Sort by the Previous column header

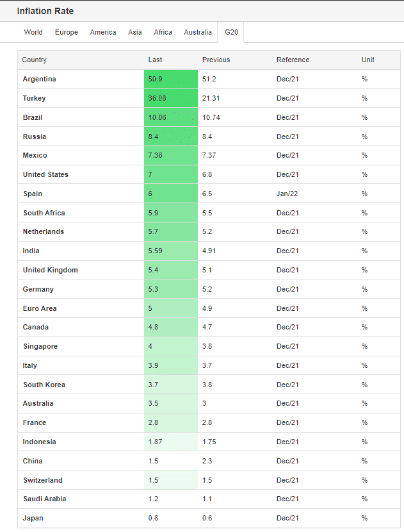coord(216,60)
